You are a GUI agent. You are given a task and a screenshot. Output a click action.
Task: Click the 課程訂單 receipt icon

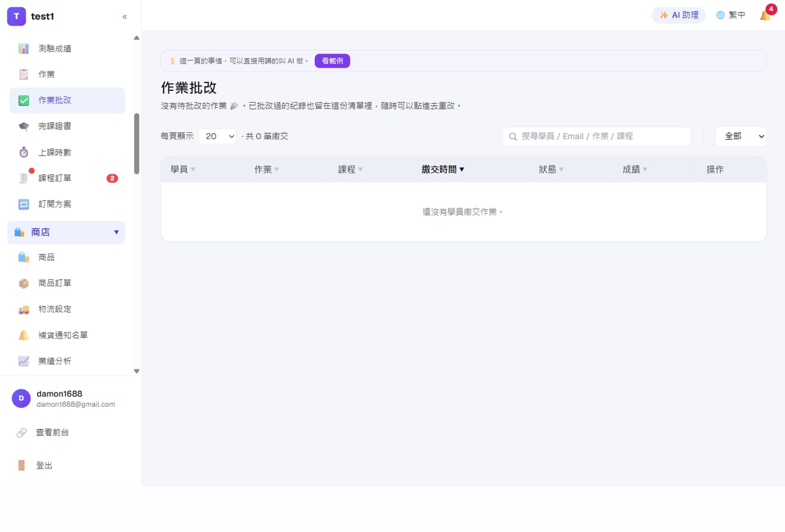24,178
